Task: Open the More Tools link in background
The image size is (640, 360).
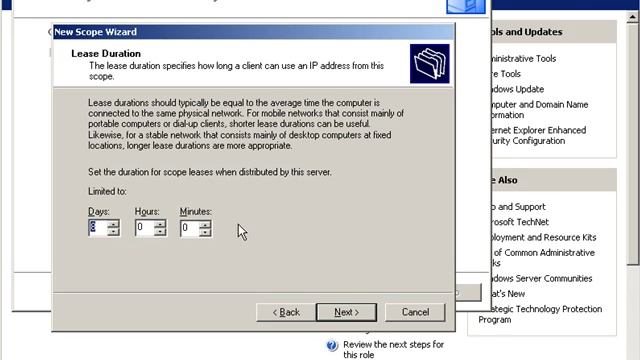Action: pos(507,74)
